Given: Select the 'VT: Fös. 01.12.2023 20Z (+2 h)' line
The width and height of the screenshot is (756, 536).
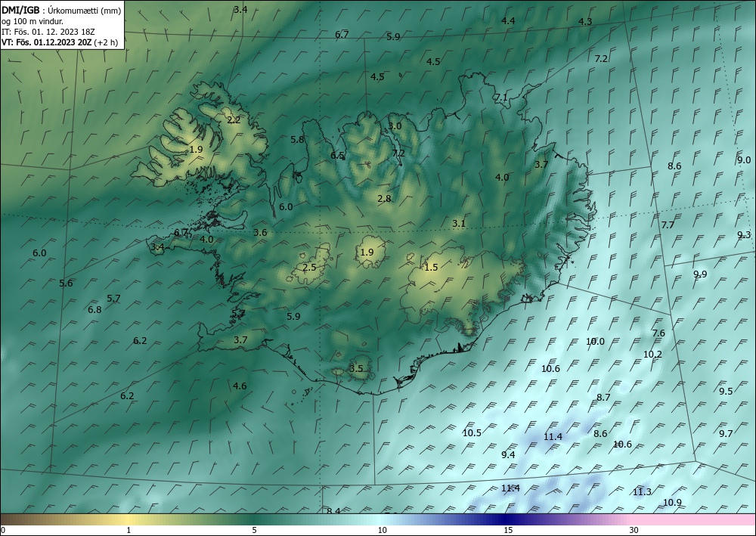Looking at the screenshot, I should (60, 42).
